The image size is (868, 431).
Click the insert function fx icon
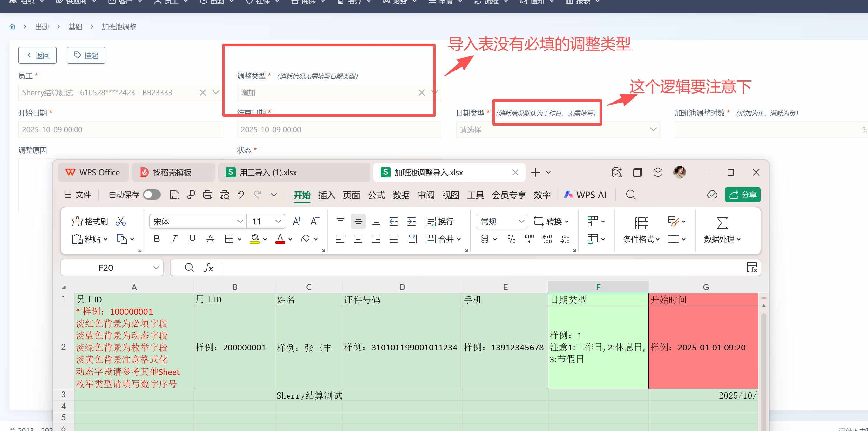208,268
